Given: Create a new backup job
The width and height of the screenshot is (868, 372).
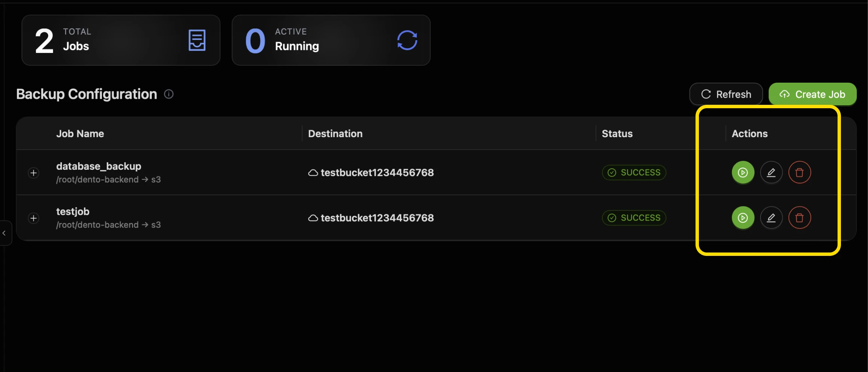Looking at the screenshot, I should tap(812, 94).
